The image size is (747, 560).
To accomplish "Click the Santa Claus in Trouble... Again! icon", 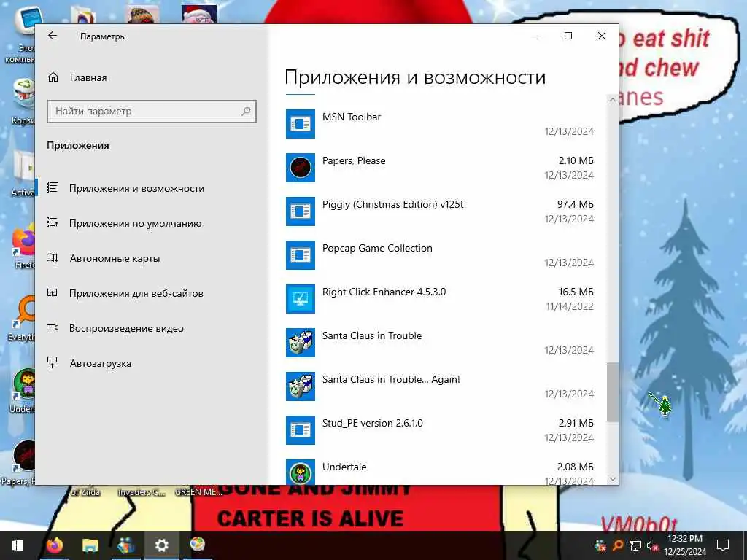I will pos(300,386).
